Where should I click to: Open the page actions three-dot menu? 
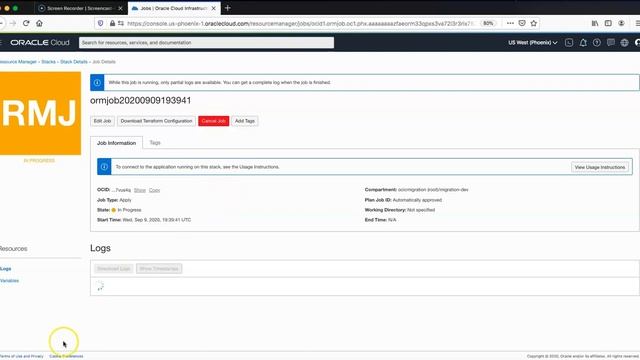click(x=510, y=23)
